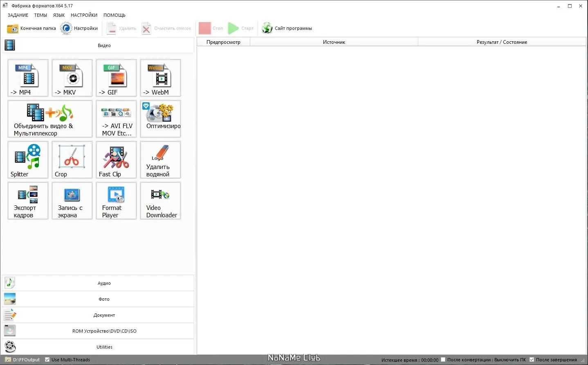This screenshot has height=365, width=588.
Task: Open the -> MKV converter
Action: pyautogui.click(x=72, y=78)
